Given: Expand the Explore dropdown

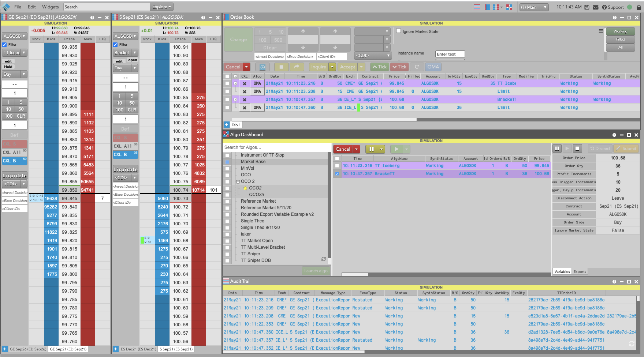Looking at the screenshot, I should pyautogui.click(x=161, y=7).
